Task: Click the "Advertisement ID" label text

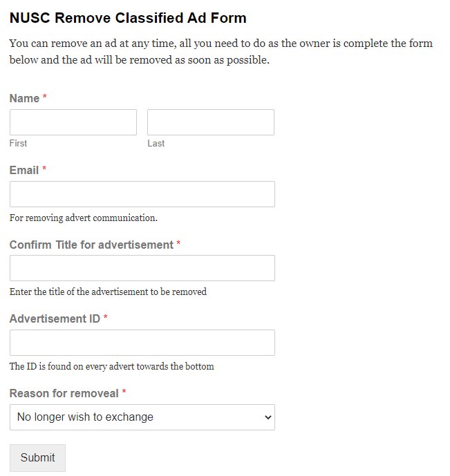Action: tap(55, 319)
